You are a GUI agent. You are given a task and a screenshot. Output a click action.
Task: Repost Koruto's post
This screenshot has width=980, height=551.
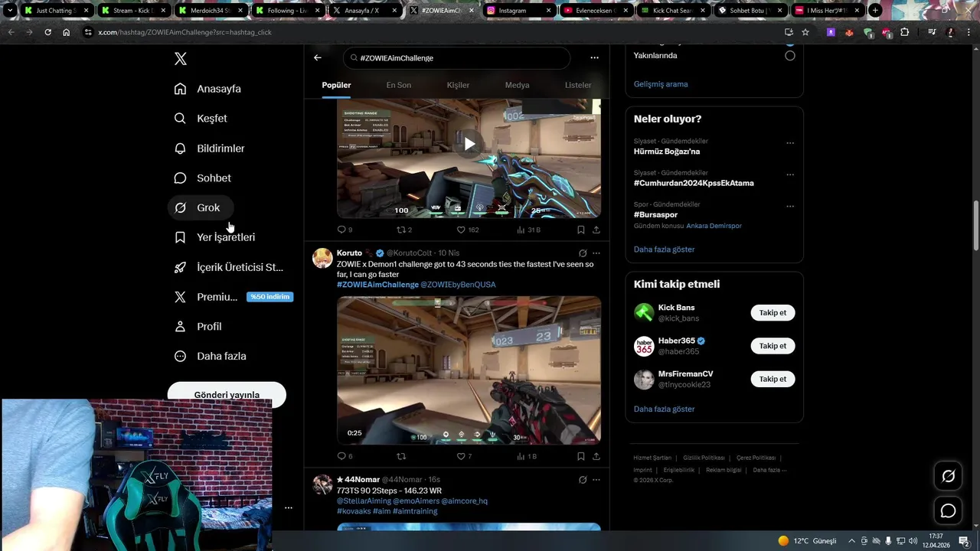click(x=400, y=456)
